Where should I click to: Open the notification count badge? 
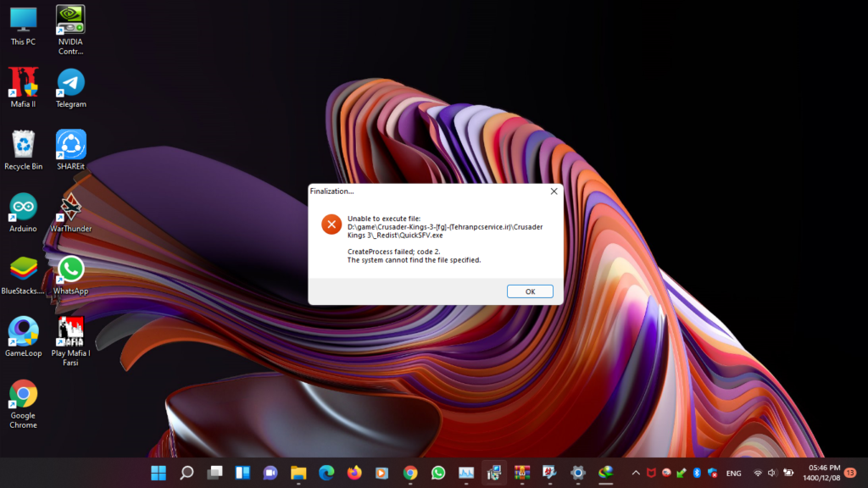[850, 473]
